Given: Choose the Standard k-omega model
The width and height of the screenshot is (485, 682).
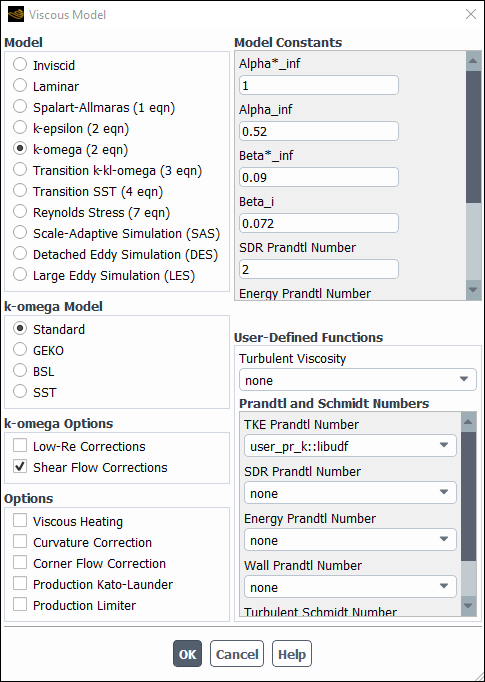Looking at the screenshot, I should pos(20,328).
